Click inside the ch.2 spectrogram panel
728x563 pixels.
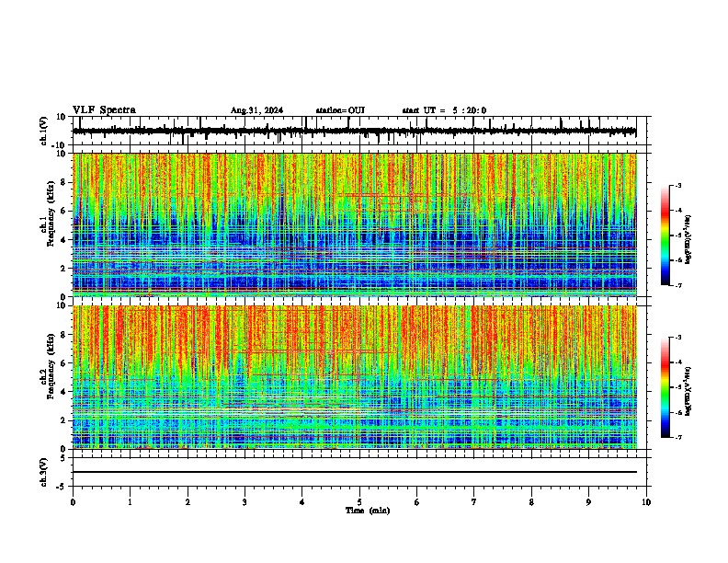[354, 377]
